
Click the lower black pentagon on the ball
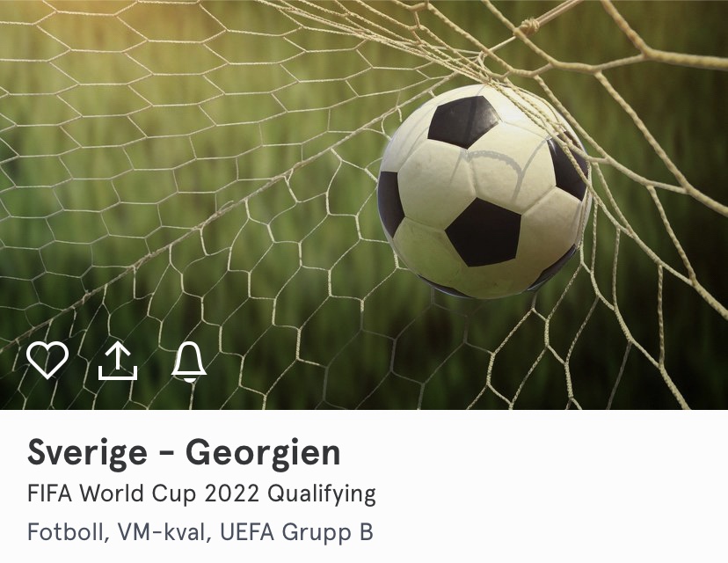point(483,233)
